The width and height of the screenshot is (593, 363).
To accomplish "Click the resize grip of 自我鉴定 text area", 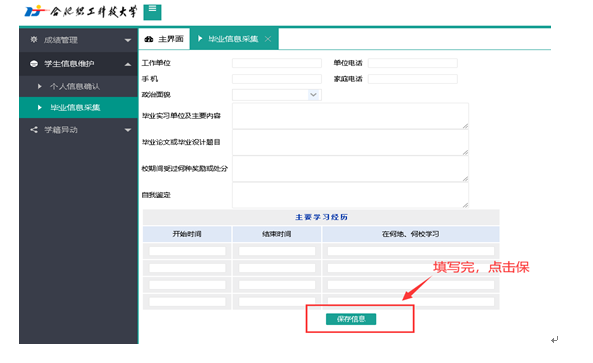I will point(465,205).
